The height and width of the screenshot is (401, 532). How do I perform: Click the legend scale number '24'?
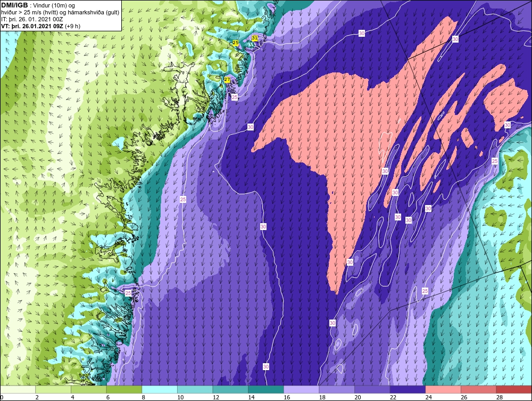point(428,397)
